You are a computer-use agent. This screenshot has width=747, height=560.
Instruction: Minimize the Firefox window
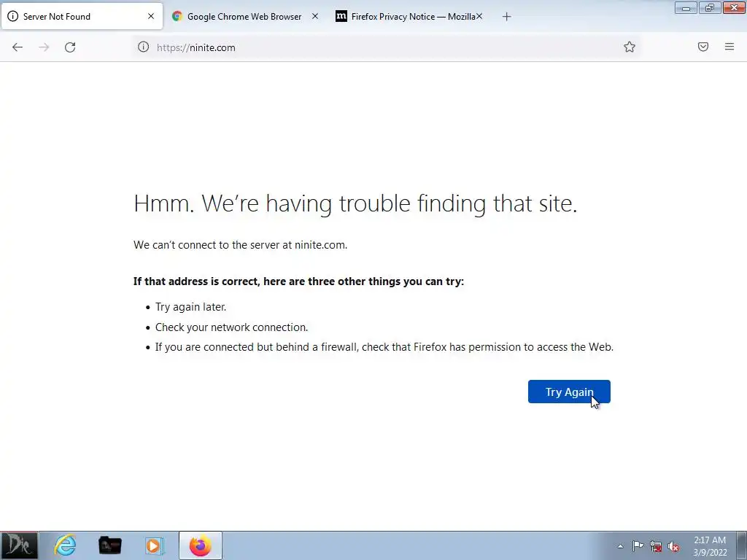point(686,7)
